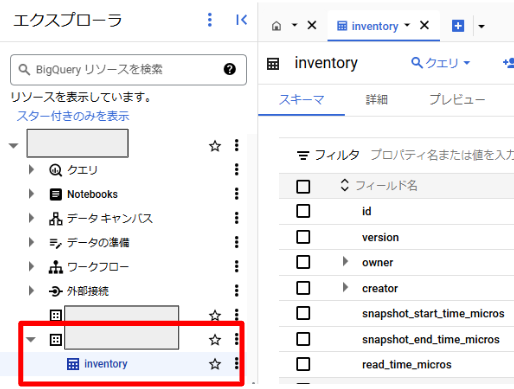This screenshot has height=389, width=514.
Task: Expand the データの準備 tree node
Action: tap(31, 242)
